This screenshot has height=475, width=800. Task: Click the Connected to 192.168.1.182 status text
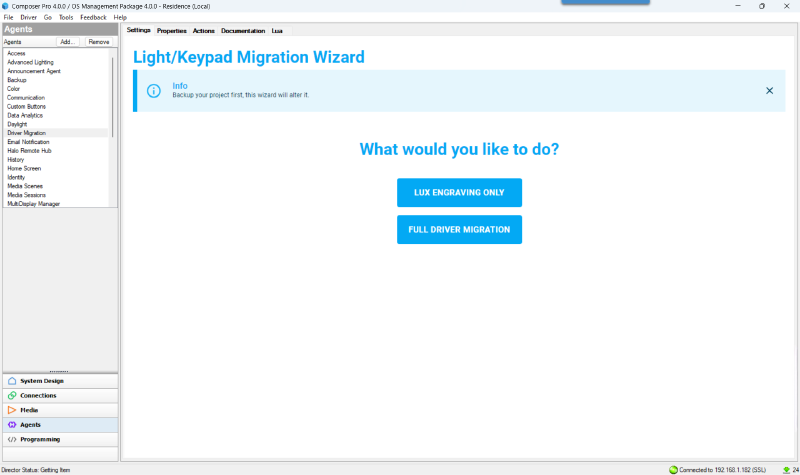click(x=722, y=470)
